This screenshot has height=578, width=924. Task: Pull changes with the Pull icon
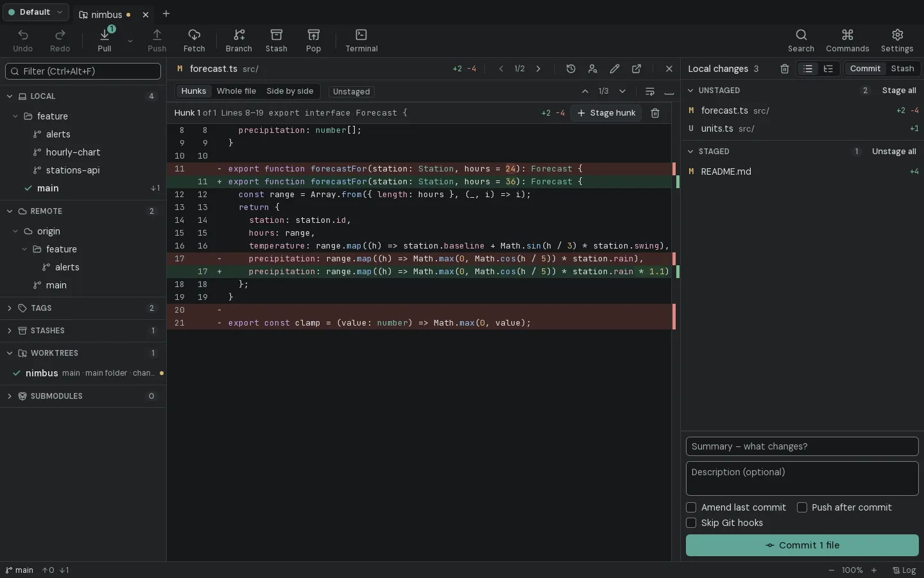pos(105,40)
